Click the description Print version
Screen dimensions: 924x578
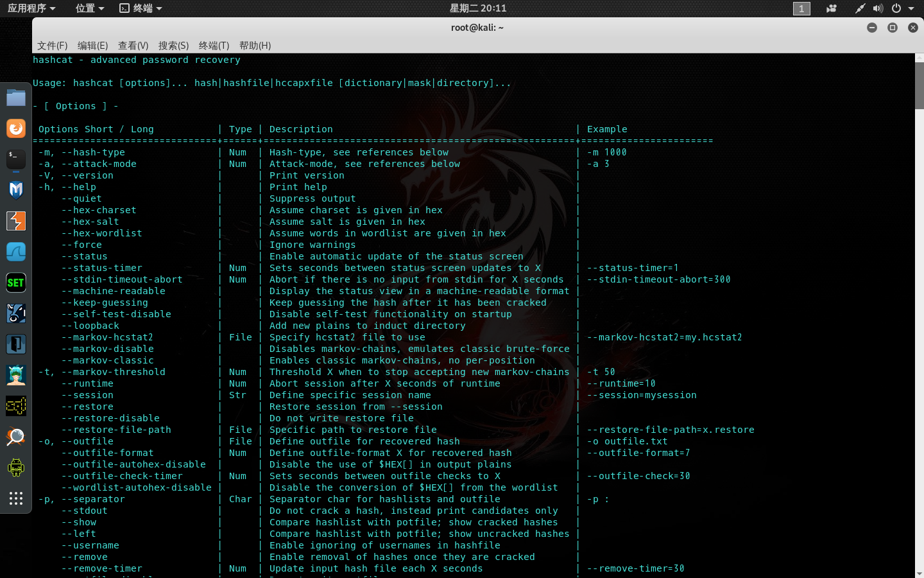tap(307, 175)
